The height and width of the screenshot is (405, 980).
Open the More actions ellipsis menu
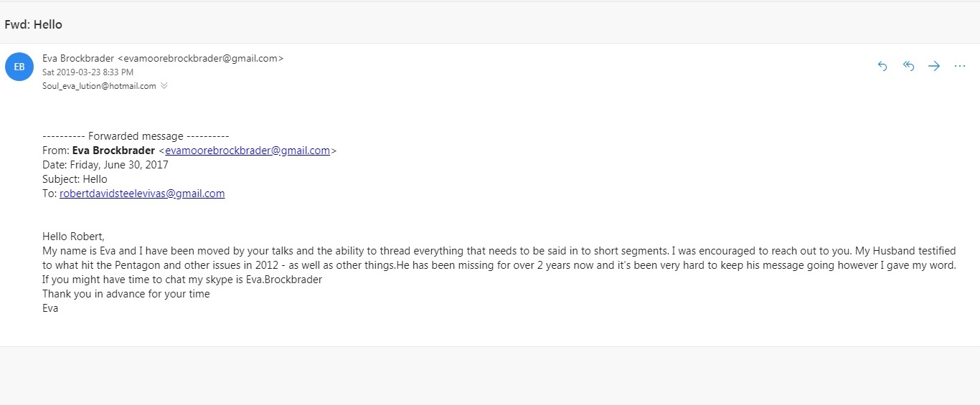tap(960, 66)
